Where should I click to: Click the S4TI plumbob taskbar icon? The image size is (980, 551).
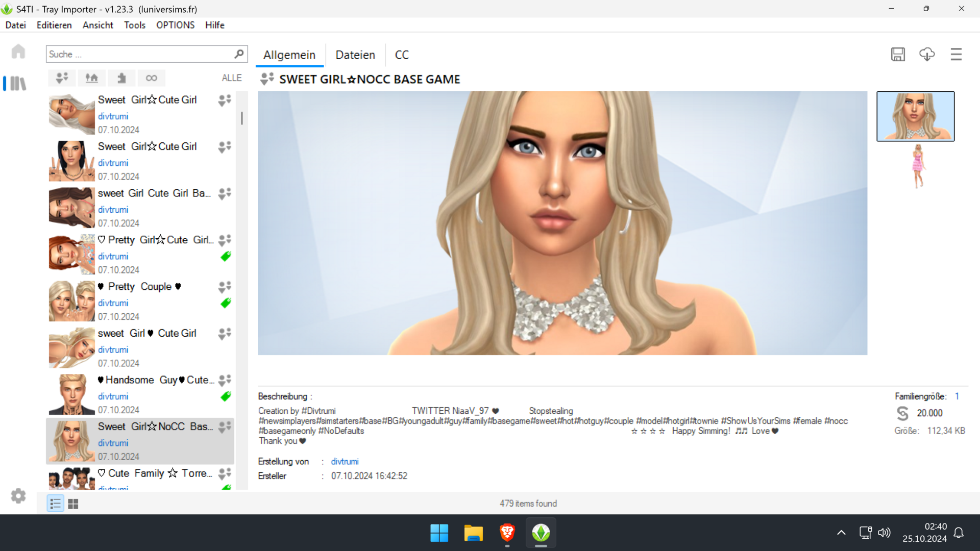[541, 533]
